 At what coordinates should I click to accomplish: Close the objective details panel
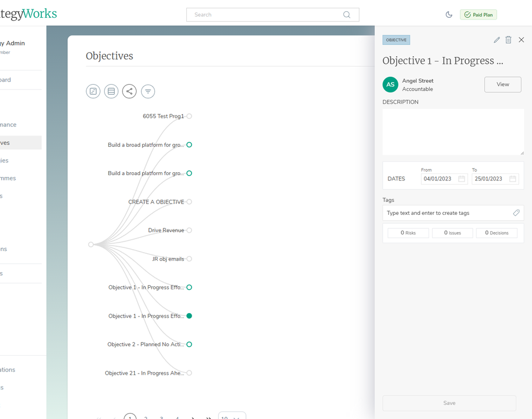pos(521,40)
